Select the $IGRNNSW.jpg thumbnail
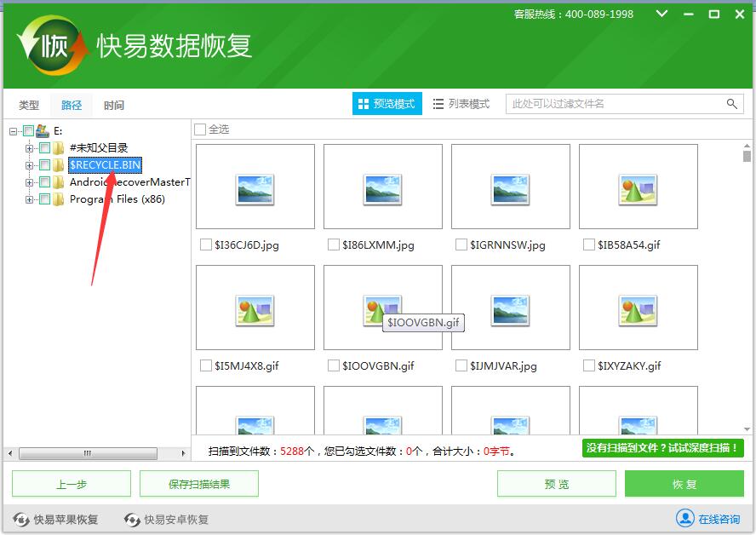The width and height of the screenshot is (756, 535). [x=511, y=187]
